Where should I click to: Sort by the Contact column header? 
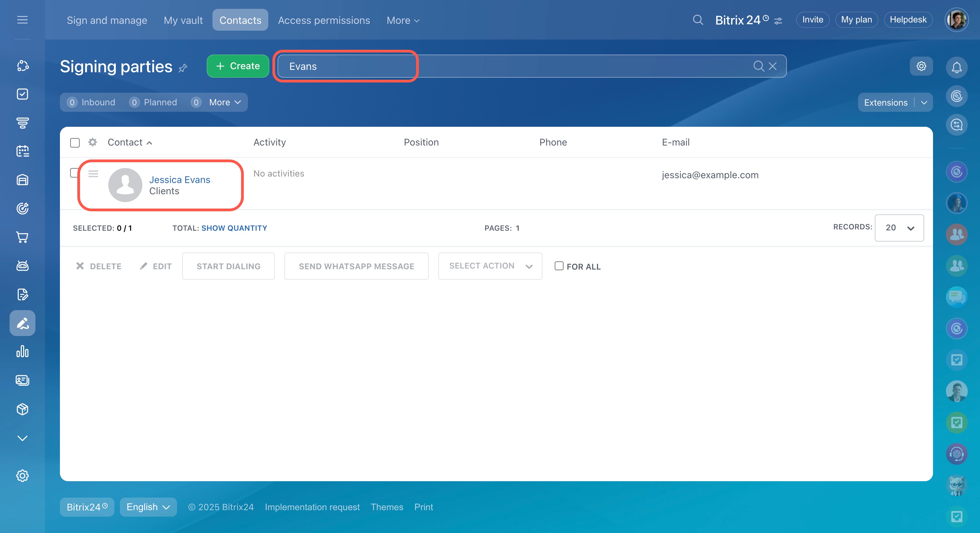coord(130,142)
